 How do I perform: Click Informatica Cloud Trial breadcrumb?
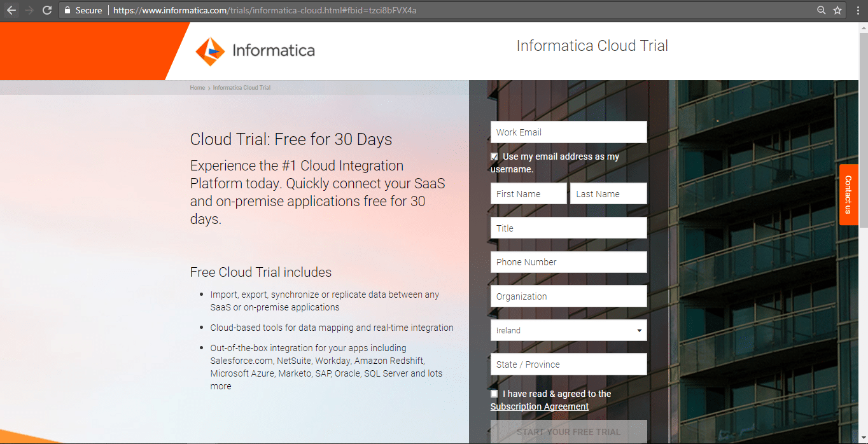(x=242, y=88)
